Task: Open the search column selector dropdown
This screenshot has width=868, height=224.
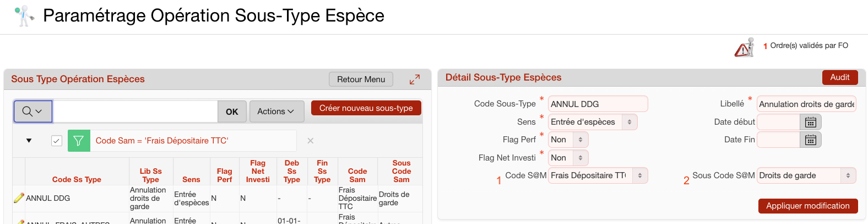Action: (x=33, y=111)
